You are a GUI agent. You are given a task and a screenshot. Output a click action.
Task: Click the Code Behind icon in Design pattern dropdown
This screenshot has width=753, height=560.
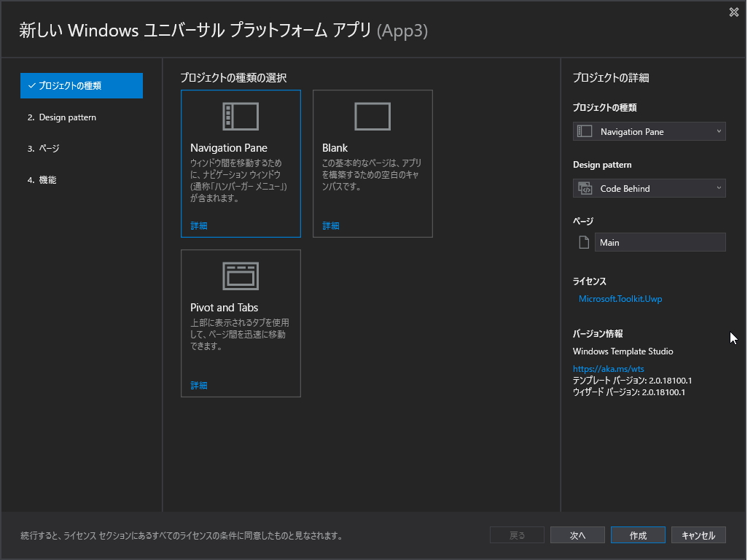pos(585,188)
